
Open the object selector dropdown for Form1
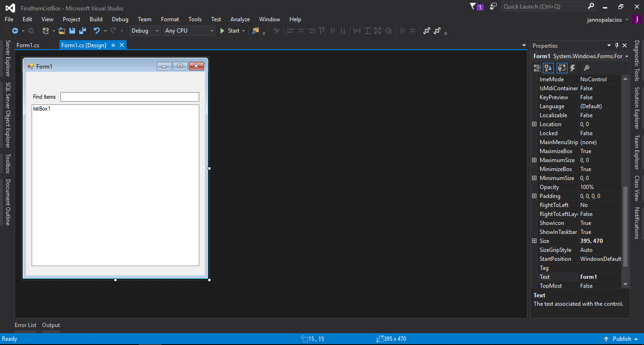[x=627, y=56]
